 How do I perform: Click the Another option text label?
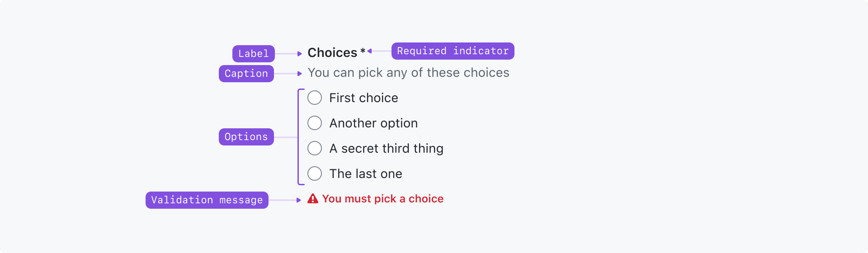point(373,123)
